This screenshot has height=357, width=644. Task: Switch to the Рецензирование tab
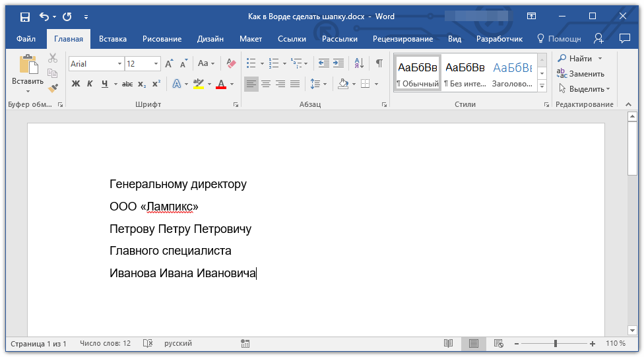pyautogui.click(x=402, y=39)
